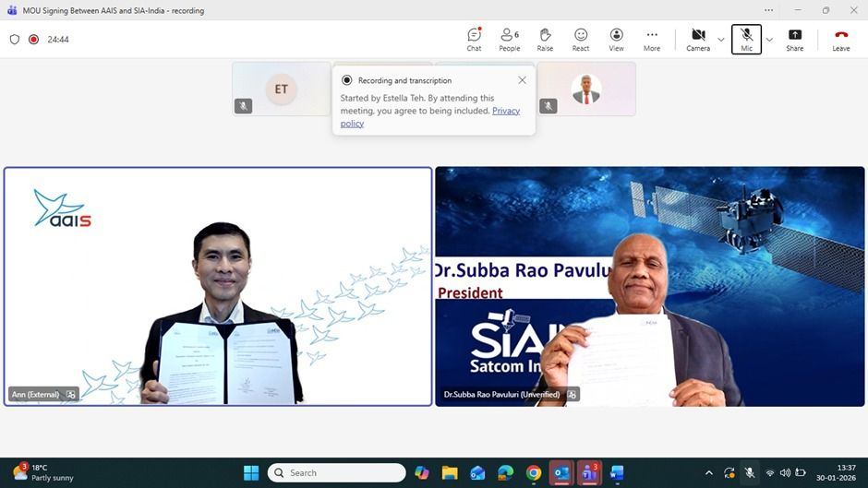
Task: Leave the meeting
Action: (x=840, y=39)
